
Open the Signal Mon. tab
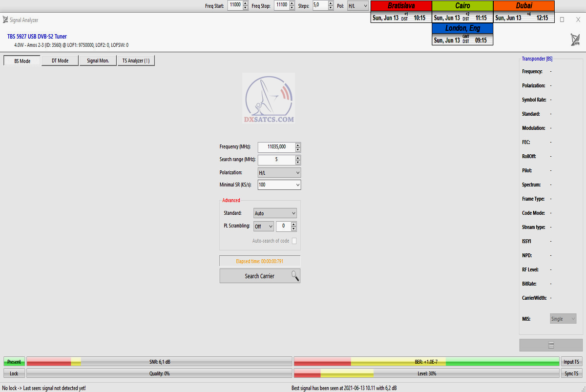point(98,61)
